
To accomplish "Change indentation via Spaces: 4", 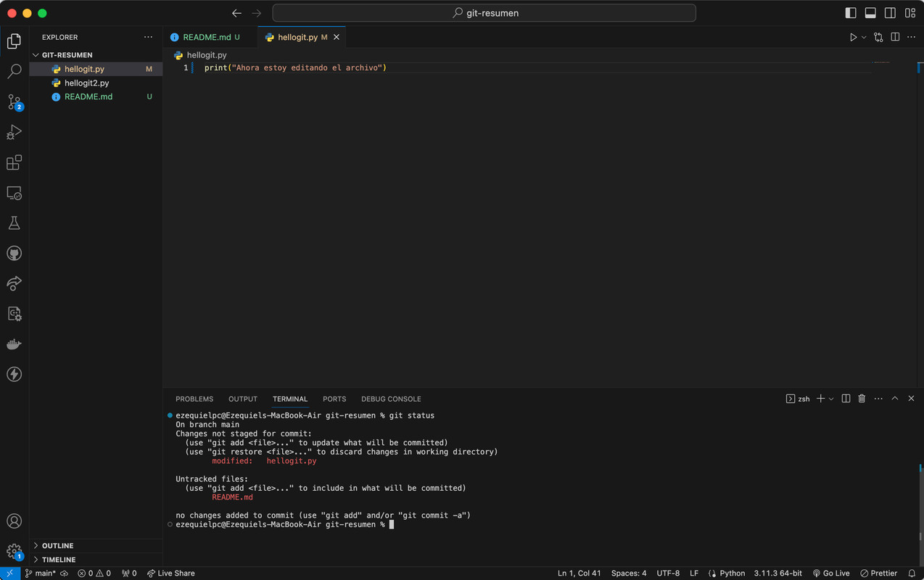I will pyautogui.click(x=629, y=573).
